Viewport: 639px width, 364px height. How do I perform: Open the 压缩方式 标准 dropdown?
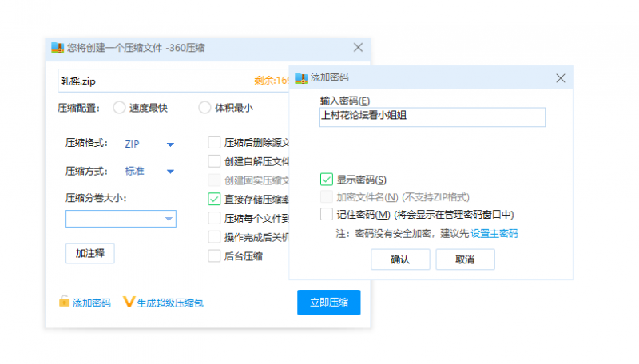[x=170, y=172]
